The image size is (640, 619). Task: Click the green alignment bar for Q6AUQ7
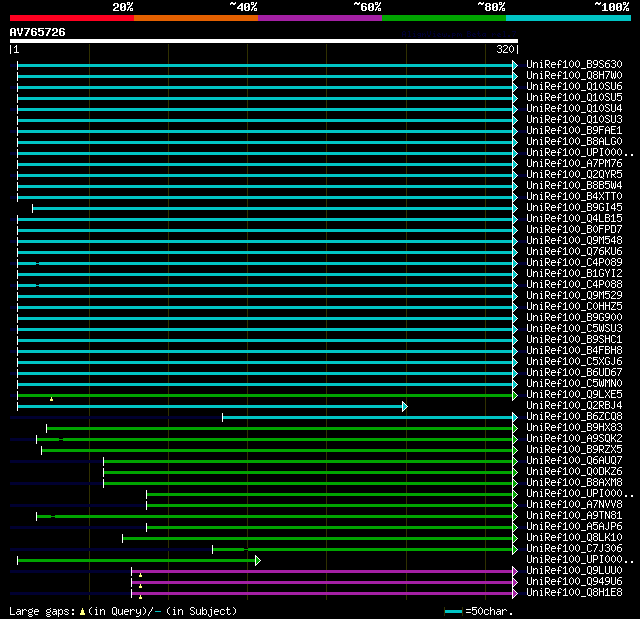(308, 461)
